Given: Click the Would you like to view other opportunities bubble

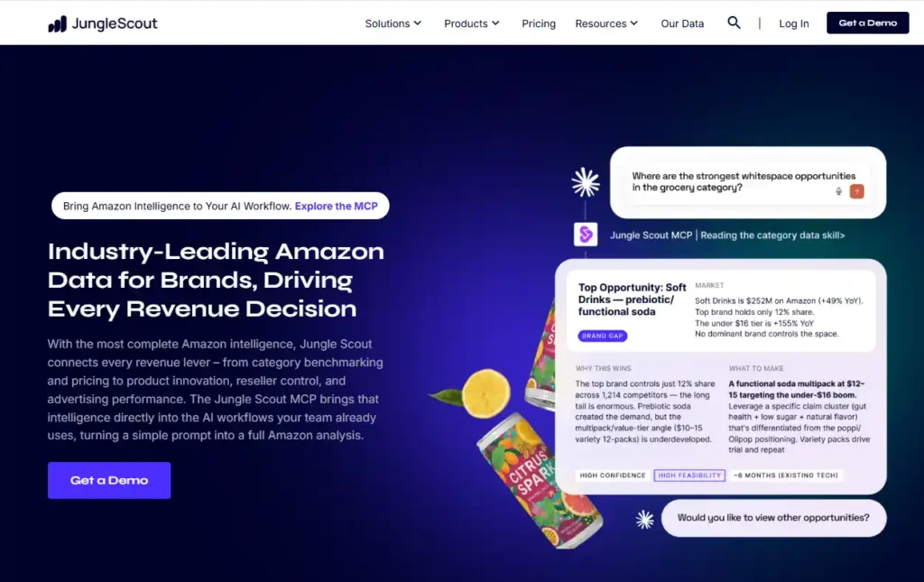Looking at the screenshot, I should [x=773, y=518].
